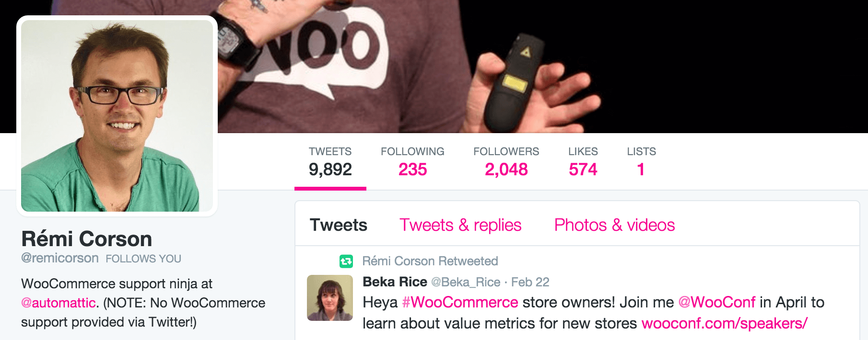Click the green retweet icon

(x=346, y=261)
